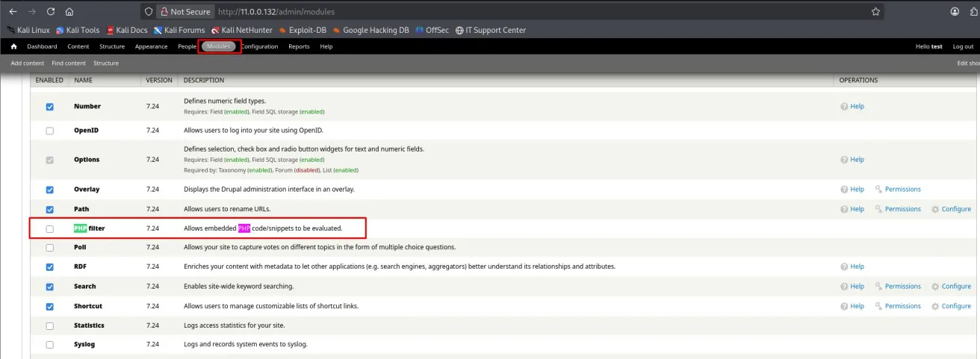Bookmark this page with the star icon

875,12
